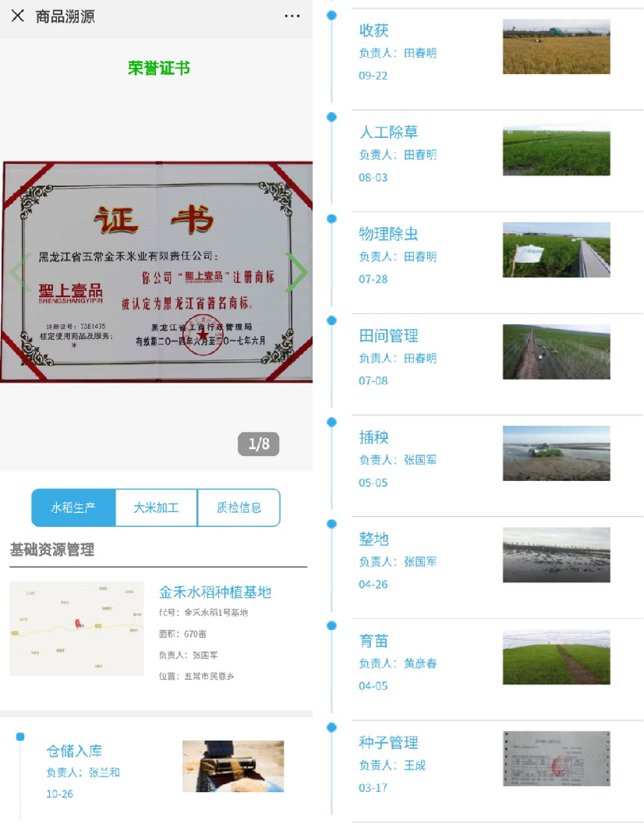Image resolution: width=644 pixels, height=824 pixels.
Task: View the 种子管理 document thumbnail
Action: [x=556, y=759]
